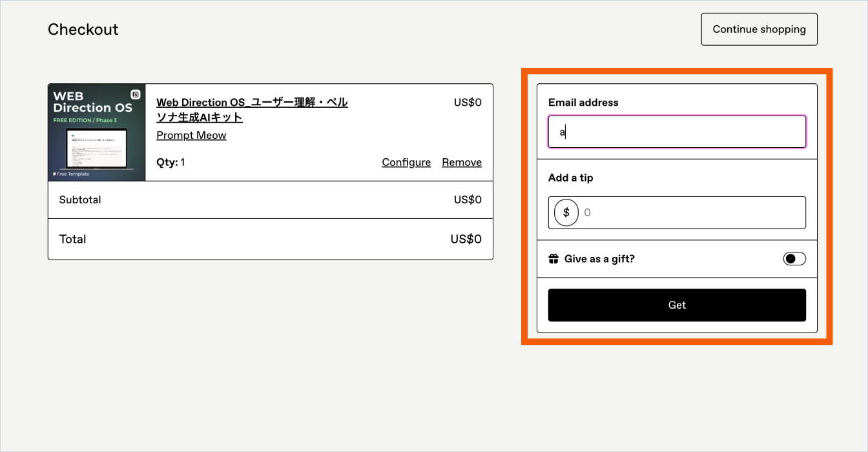Click the "Give as a gift?" label text
The image size is (868, 452).
(x=599, y=259)
